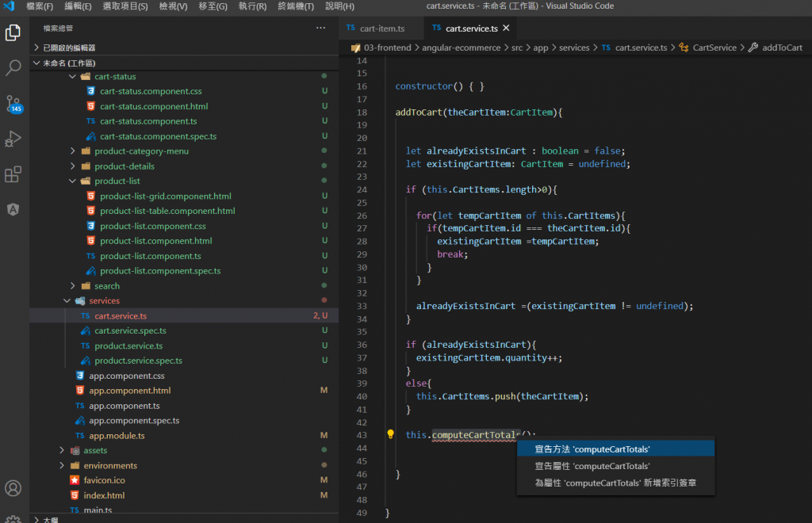This screenshot has height=523, width=812.
Task: Click CartService in the breadcrumb
Action: (714, 48)
